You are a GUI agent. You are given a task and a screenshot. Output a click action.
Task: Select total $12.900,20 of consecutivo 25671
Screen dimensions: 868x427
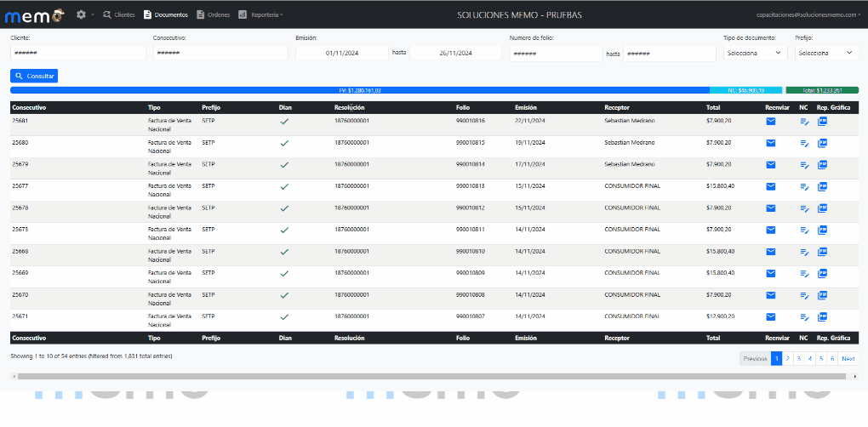(720, 316)
